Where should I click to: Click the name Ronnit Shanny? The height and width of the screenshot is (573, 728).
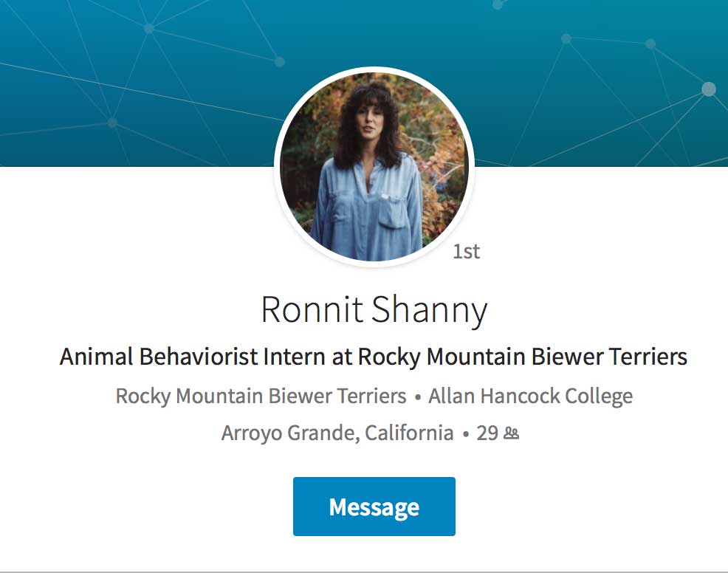pos(374,309)
